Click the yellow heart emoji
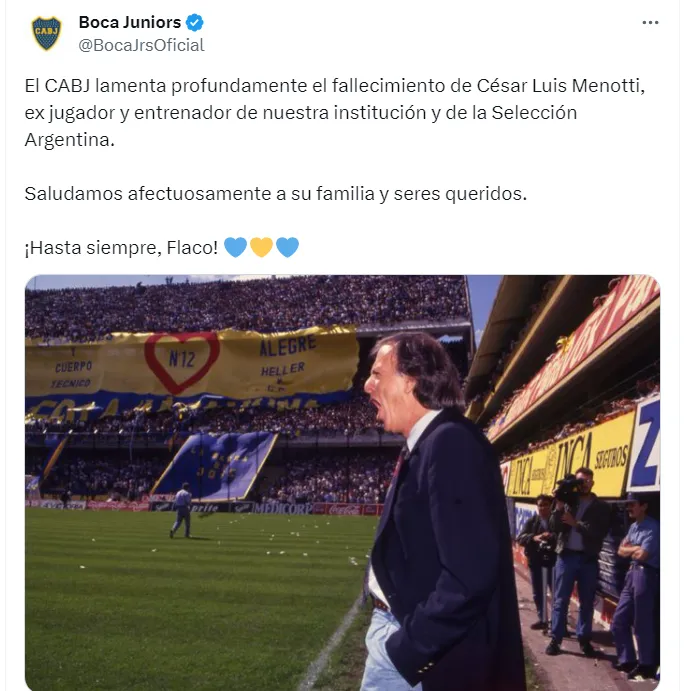685x691 pixels. pyautogui.click(x=261, y=247)
